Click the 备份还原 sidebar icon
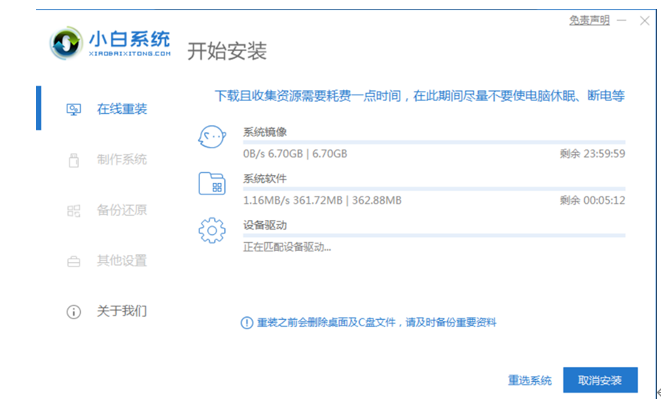Screen dimensions: 661x406 click(73, 210)
